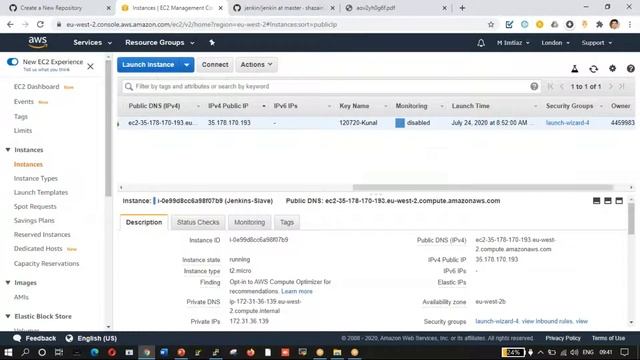Go to last page of results

622,87
